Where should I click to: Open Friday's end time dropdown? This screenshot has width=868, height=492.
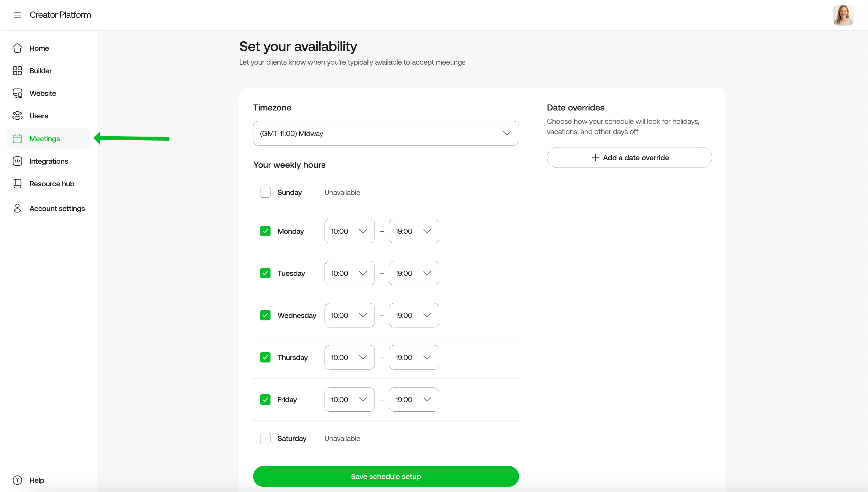(x=413, y=399)
